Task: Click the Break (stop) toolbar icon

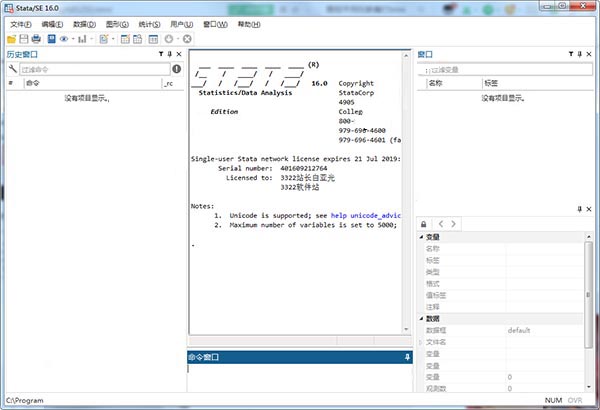Action: (x=186, y=38)
